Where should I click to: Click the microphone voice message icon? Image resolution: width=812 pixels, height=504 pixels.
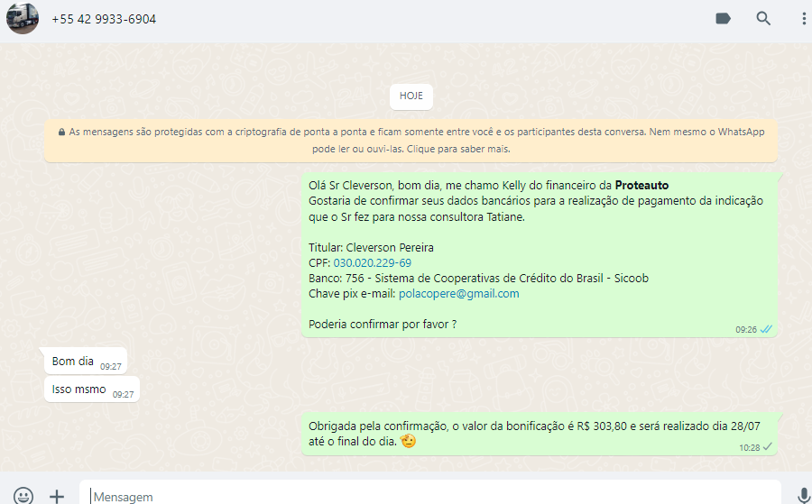803,495
